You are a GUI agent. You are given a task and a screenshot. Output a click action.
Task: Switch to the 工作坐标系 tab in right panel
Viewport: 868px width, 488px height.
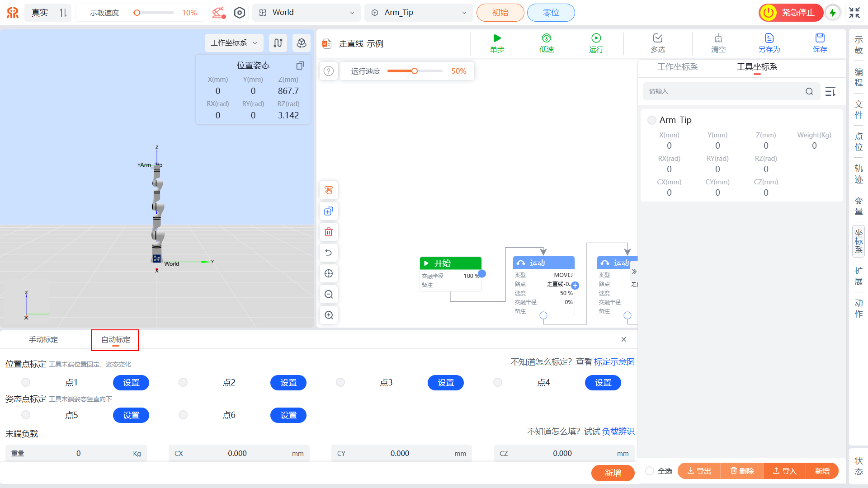(x=677, y=67)
